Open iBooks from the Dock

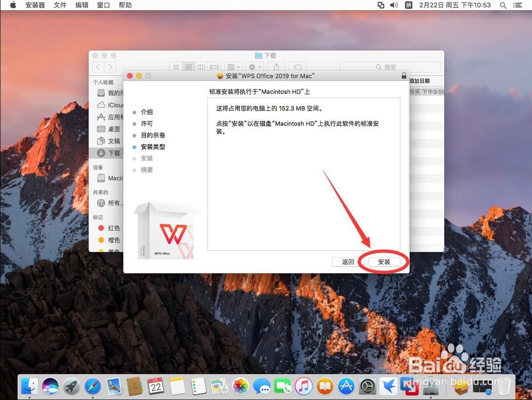(325, 386)
